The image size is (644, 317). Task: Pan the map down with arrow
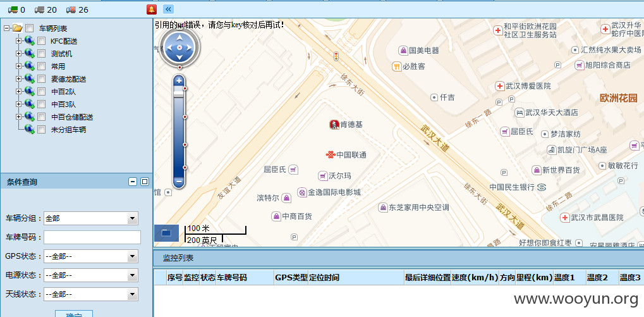[x=179, y=57]
